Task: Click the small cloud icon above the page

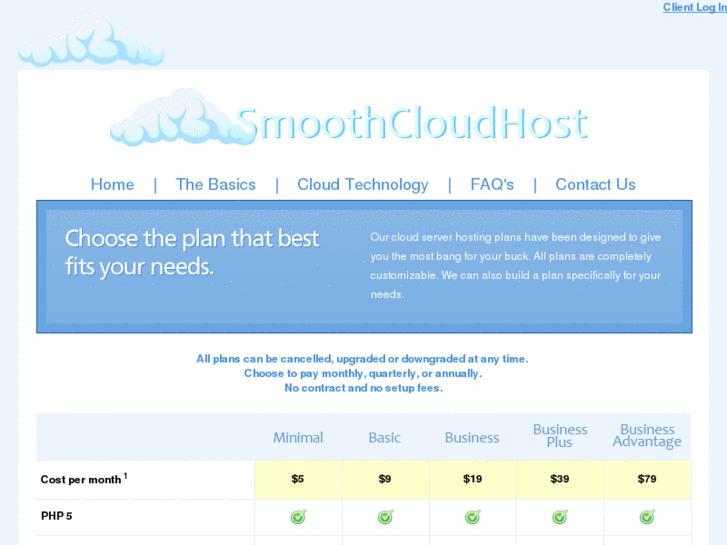Action: click(91, 39)
